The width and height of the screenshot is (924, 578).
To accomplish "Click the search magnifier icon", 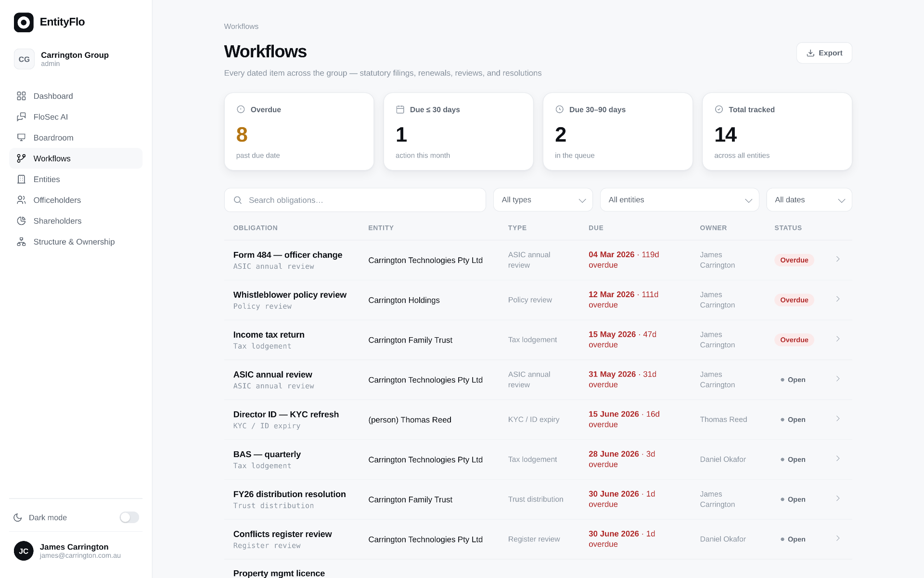I will pos(238,200).
